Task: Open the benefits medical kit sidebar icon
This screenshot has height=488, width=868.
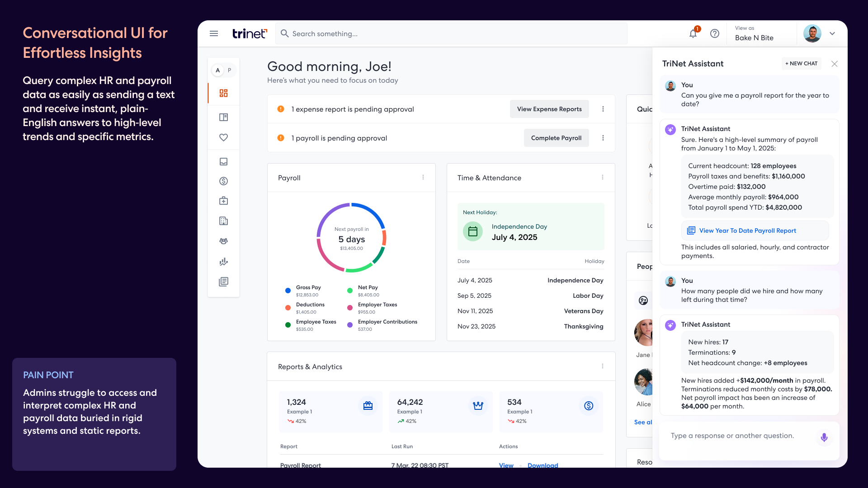Action: click(x=223, y=201)
